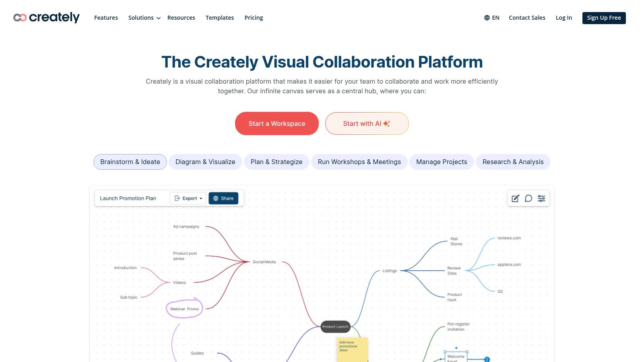Viewport: 644px width, 362px height.
Task: Click the yellow sticky note
Action: point(352,350)
